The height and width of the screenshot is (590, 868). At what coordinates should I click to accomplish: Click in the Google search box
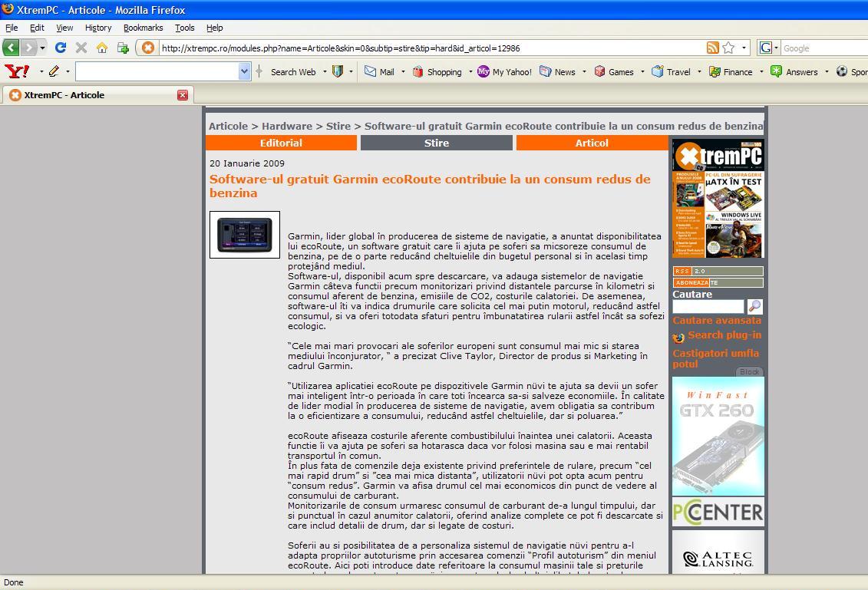(x=825, y=48)
